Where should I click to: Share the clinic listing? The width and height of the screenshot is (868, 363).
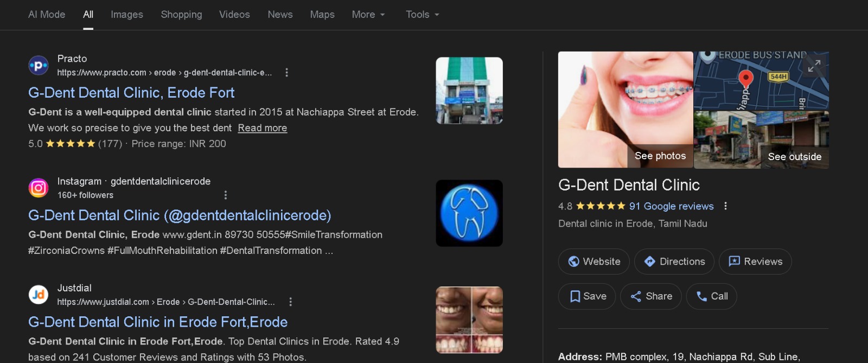click(x=651, y=296)
